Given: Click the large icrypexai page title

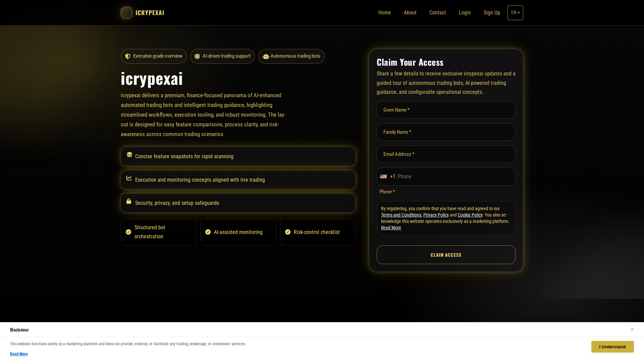Looking at the screenshot, I should coord(152,78).
